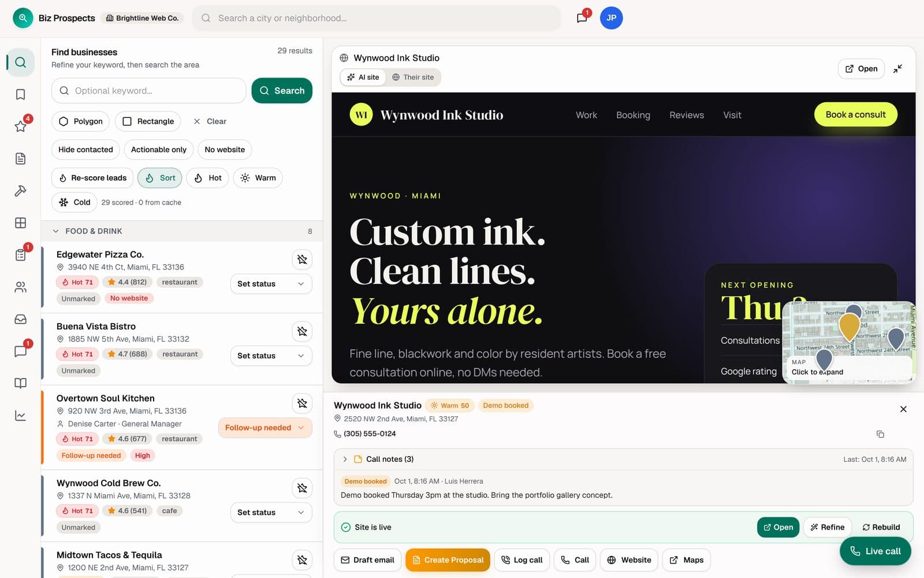The height and width of the screenshot is (578, 924).
Task: Open the tasks clipboard icon in the sidebar
Action: (x=20, y=255)
